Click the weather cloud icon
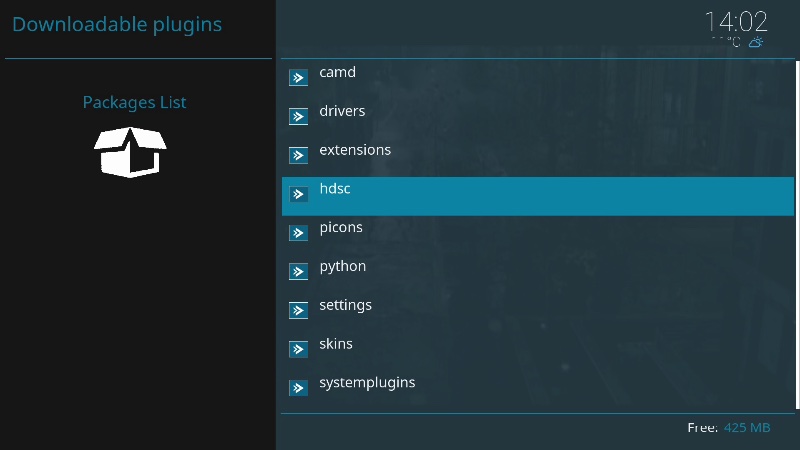Screen dimensions: 800x450 tap(757, 43)
